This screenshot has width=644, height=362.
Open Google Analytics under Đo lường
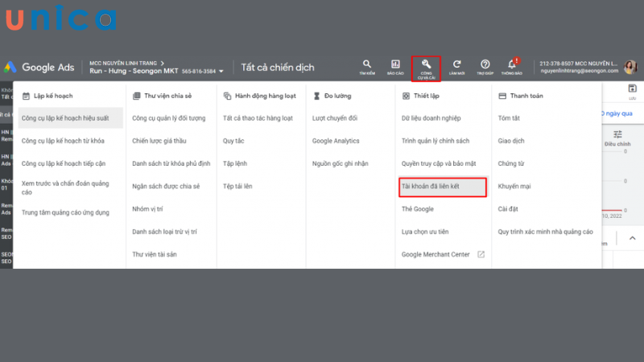tap(336, 141)
